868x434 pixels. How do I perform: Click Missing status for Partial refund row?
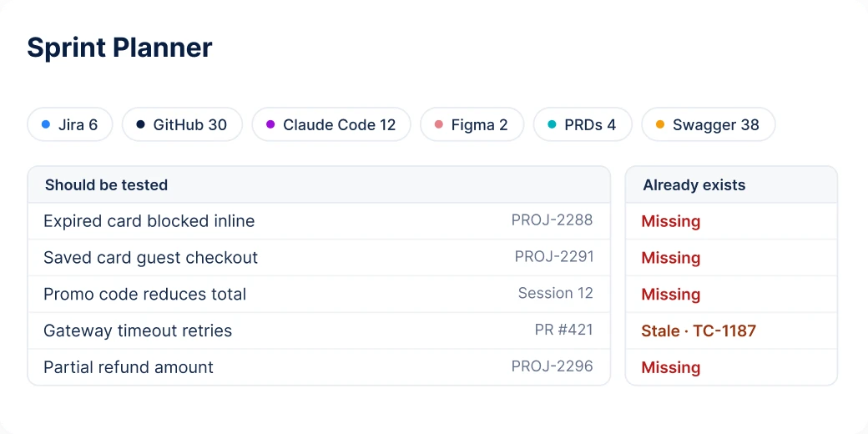coord(671,367)
